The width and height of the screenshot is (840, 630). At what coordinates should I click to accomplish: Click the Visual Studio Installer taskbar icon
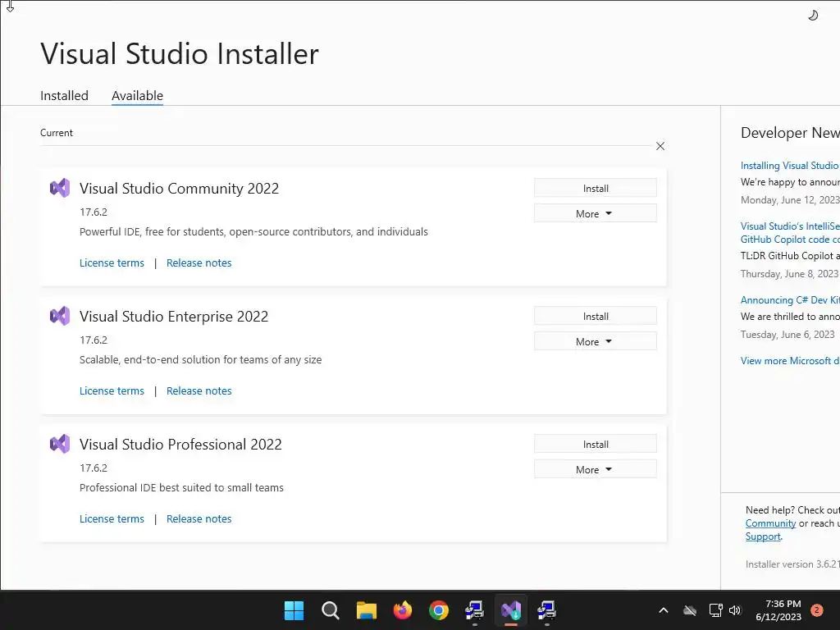[511, 610]
